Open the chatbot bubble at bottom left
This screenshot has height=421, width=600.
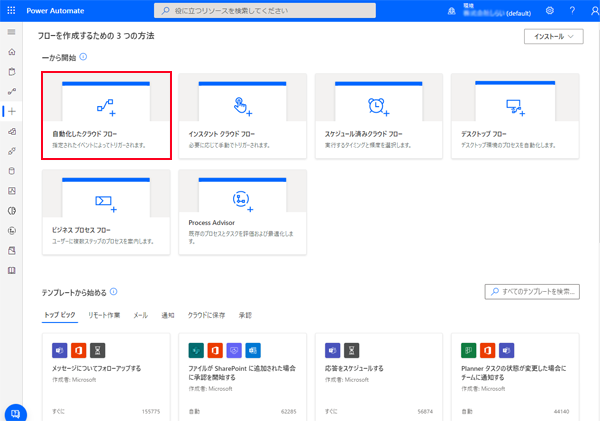point(15,413)
